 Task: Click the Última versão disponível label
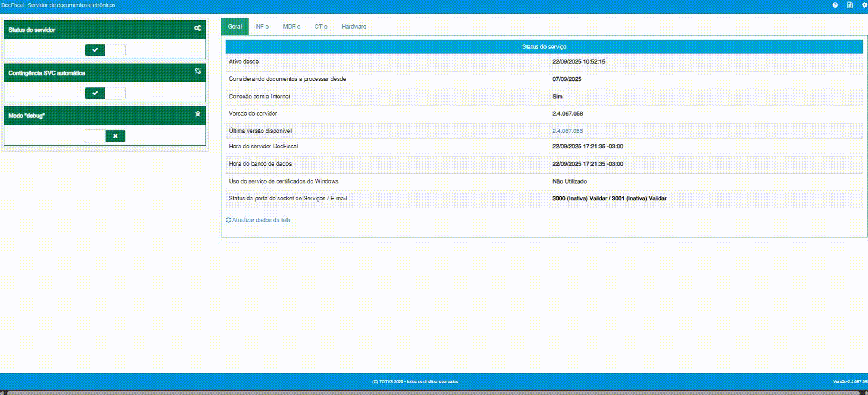260,131
